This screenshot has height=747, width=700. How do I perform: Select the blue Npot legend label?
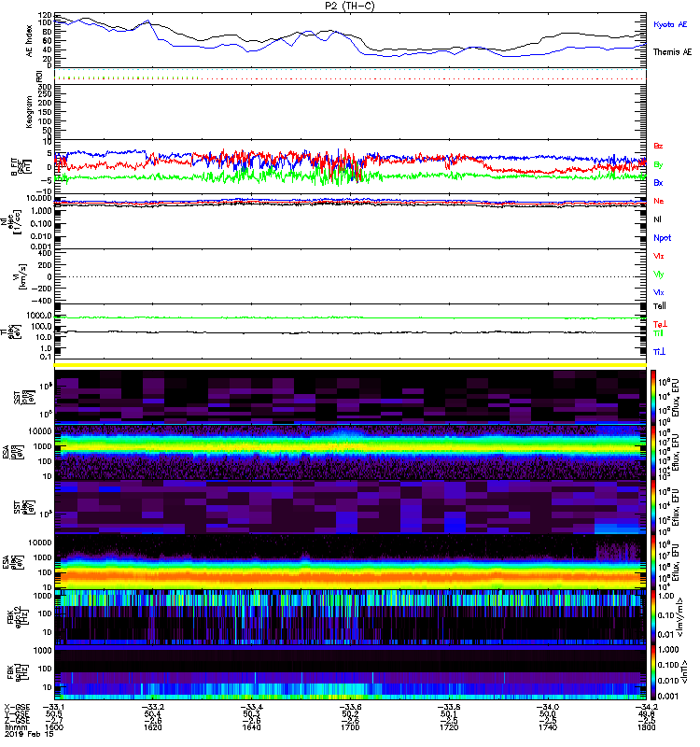click(x=663, y=238)
